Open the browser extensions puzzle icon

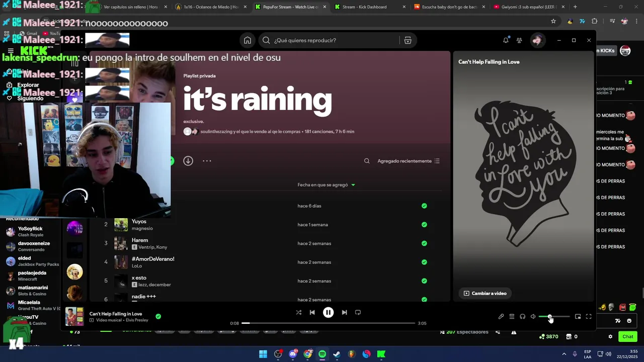point(595,21)
